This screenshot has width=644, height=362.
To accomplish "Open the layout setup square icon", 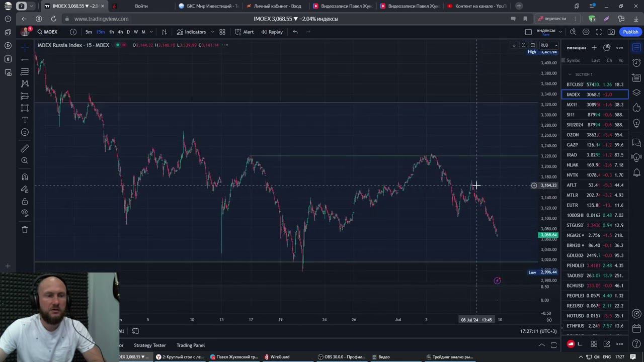I will pyautogui.click(x=528, y=32).
